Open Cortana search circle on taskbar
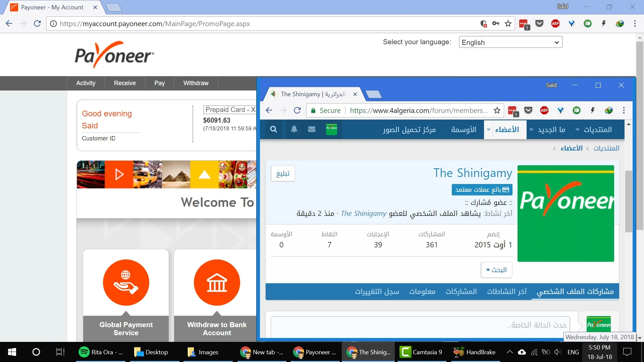The image size is (644, 362). point(36,352)
